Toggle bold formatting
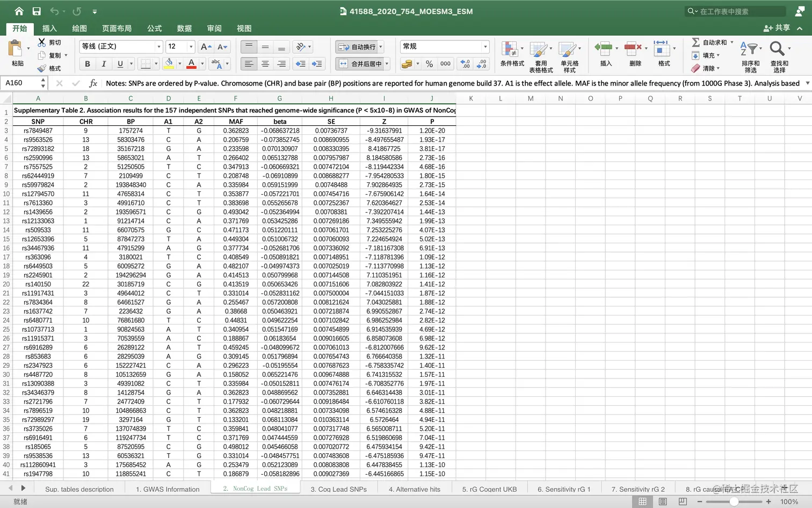 (88, 64)
